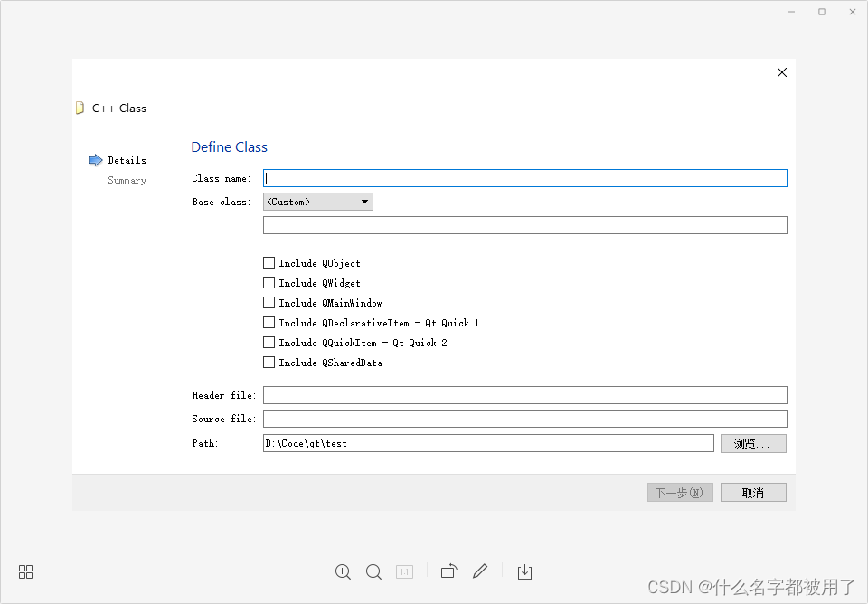Toggle Include QSharedData checkbox

269,363
